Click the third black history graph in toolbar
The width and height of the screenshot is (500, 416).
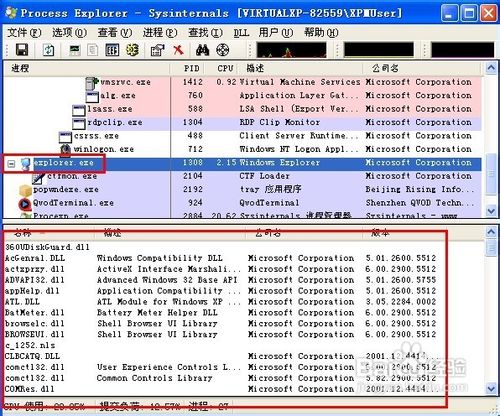coord(463,50)
